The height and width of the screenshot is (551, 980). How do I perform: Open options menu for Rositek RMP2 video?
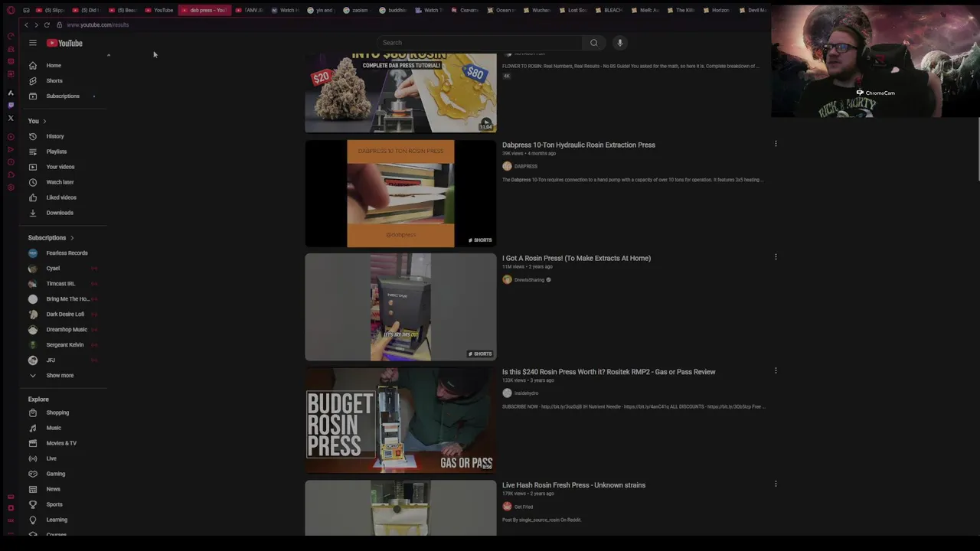point(776,371)
